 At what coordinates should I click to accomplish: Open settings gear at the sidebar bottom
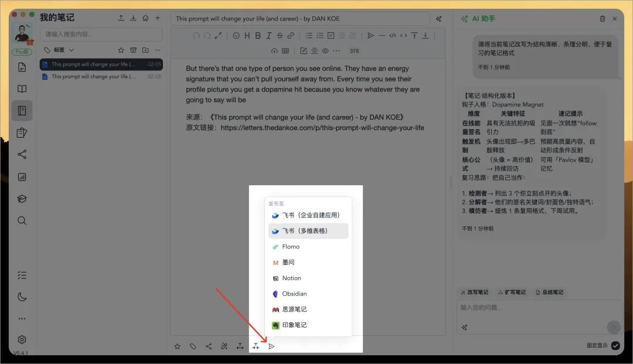coord(22,339)
